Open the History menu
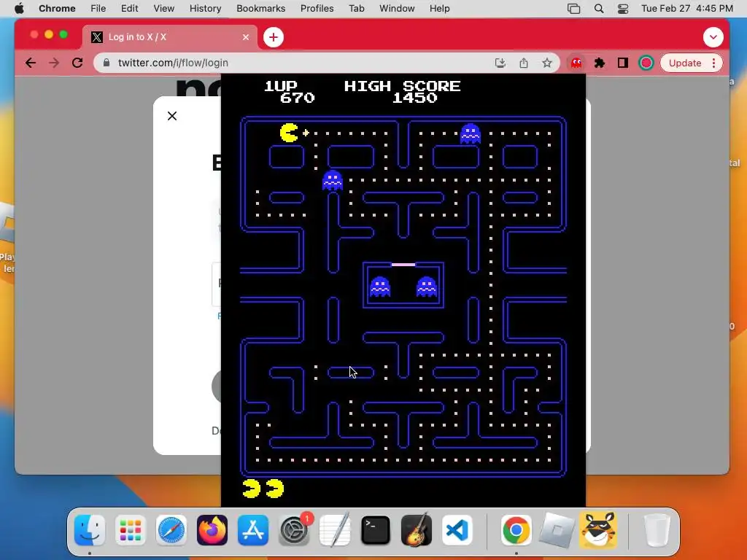This screenshot has height=560, width=747. click(x=205, y=9)
